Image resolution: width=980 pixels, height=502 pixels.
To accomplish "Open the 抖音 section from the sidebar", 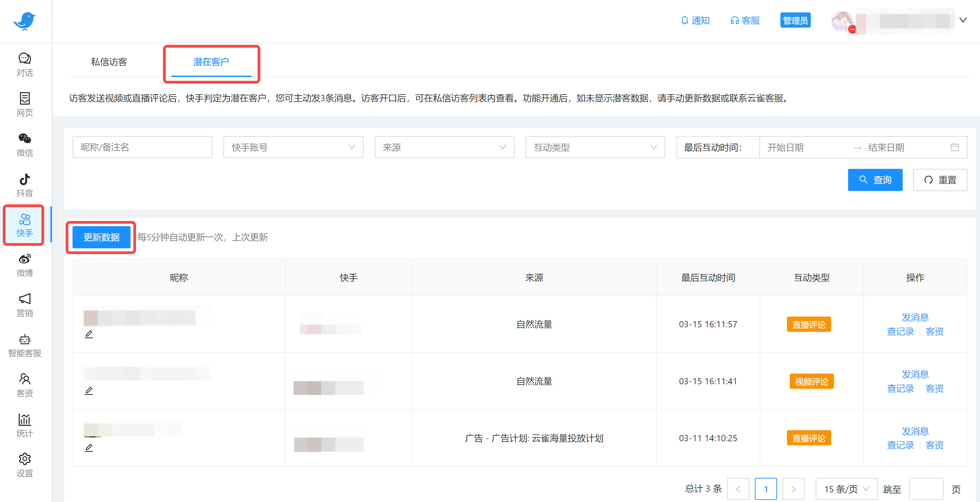I will tap(25, 184).
